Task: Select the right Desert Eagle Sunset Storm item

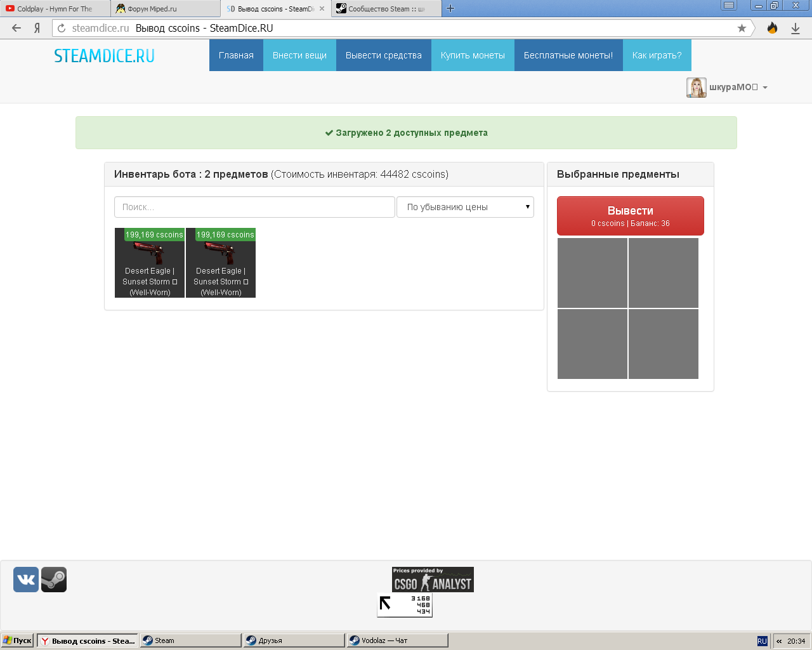Action: click(x=221, y=263)
